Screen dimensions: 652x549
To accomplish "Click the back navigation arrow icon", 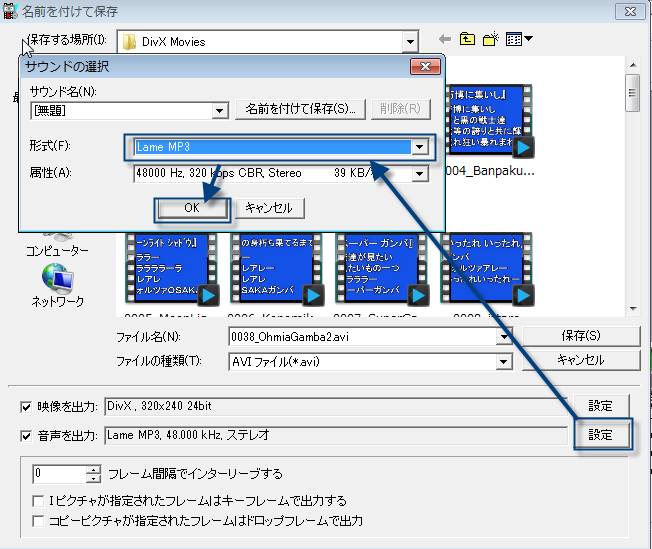I will coord(445,40).
